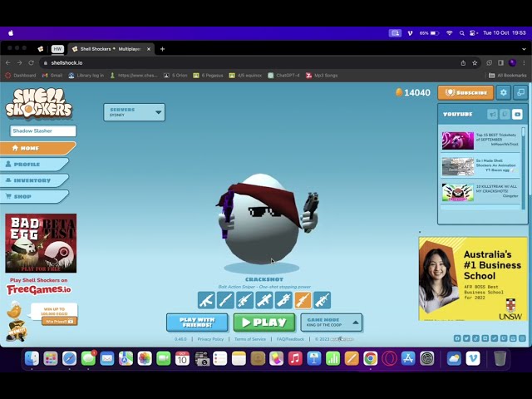The width and height of the screenshot is (532, 399).
Task: Open Messages app from the dock
Action: pyautogui.click(x=88, y=358)
